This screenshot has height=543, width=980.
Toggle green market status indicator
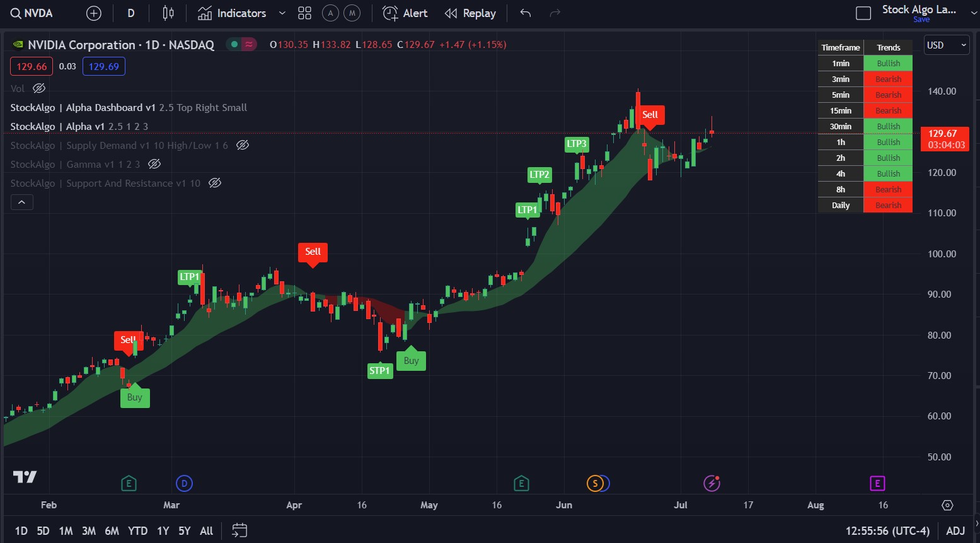pyautogui.click(x=234, y=45)
